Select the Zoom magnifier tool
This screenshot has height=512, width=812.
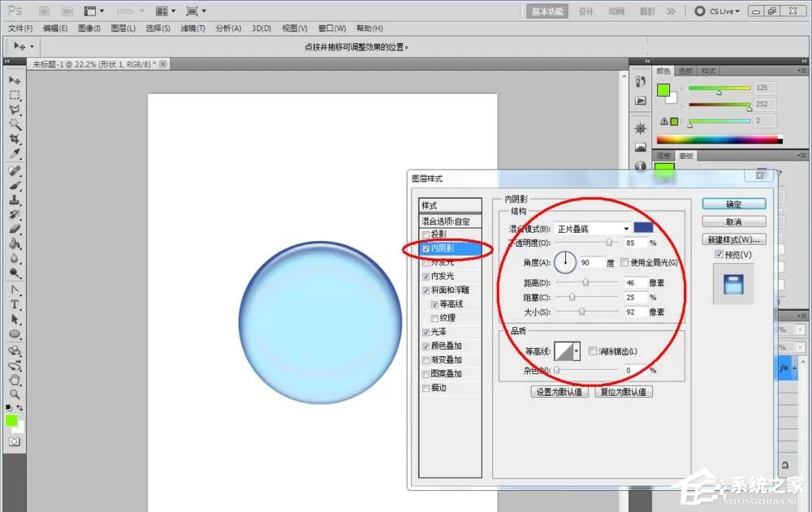[x=15, y=394]
